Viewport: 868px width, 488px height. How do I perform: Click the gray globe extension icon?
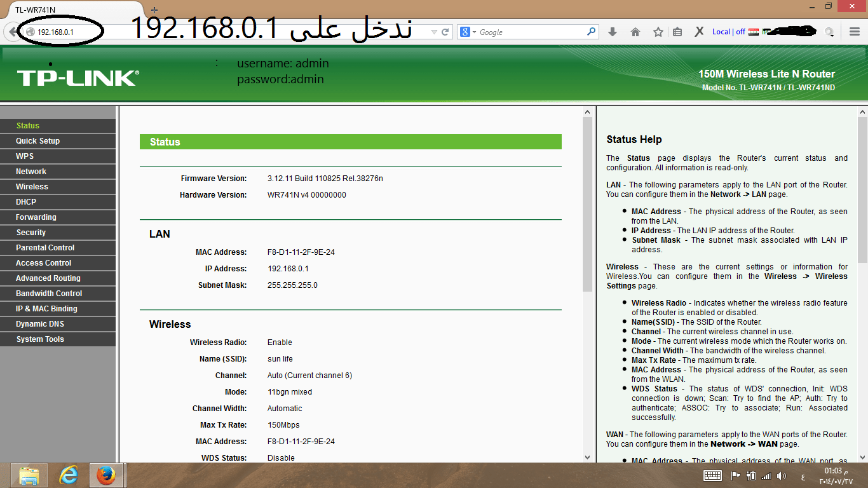coord(829,32)
